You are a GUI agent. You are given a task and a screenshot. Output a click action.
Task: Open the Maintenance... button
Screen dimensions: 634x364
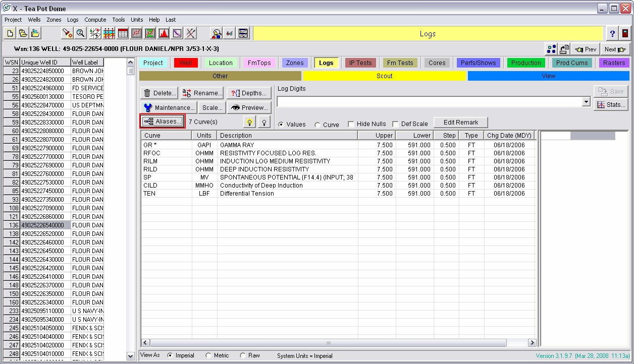coord(169,107)
